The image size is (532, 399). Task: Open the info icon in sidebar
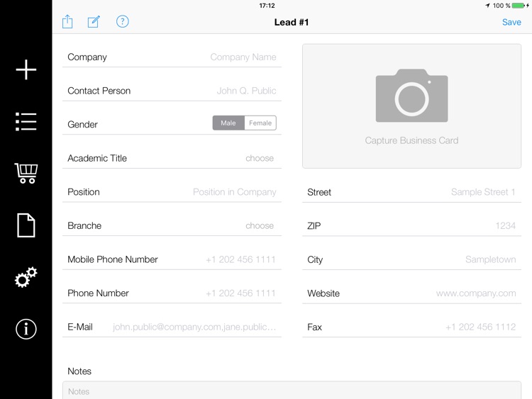26,329
